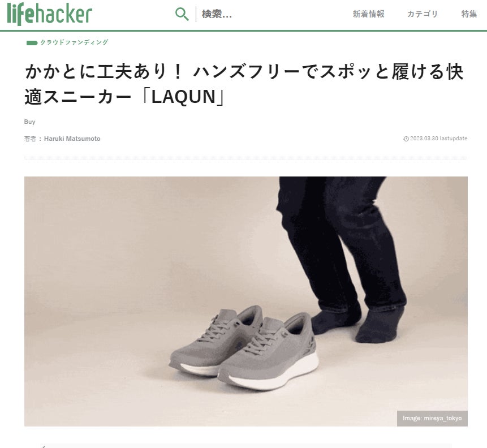Image resolution: width=487 pixels, height=448 pixels.
Task: Click the gray sneakers in the photo
Action: pos(243,348)
